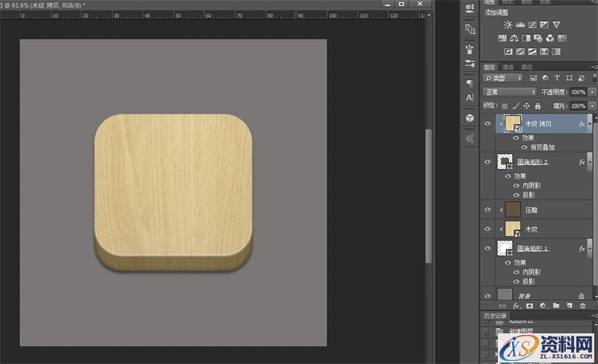Switch to the 通道 tab
The height and width of the screenshot is (364, 598).
[508, 67]
